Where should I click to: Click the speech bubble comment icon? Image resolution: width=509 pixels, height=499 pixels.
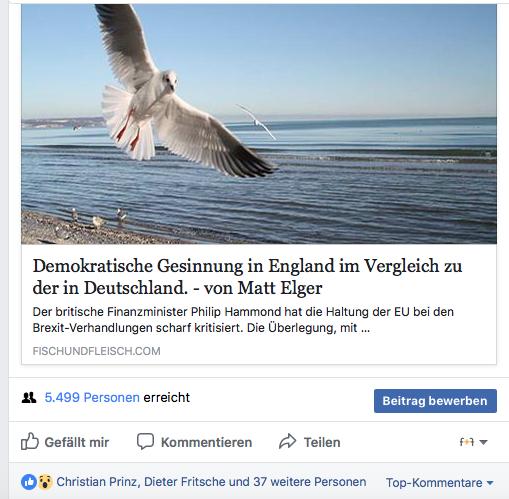(145, 441)
